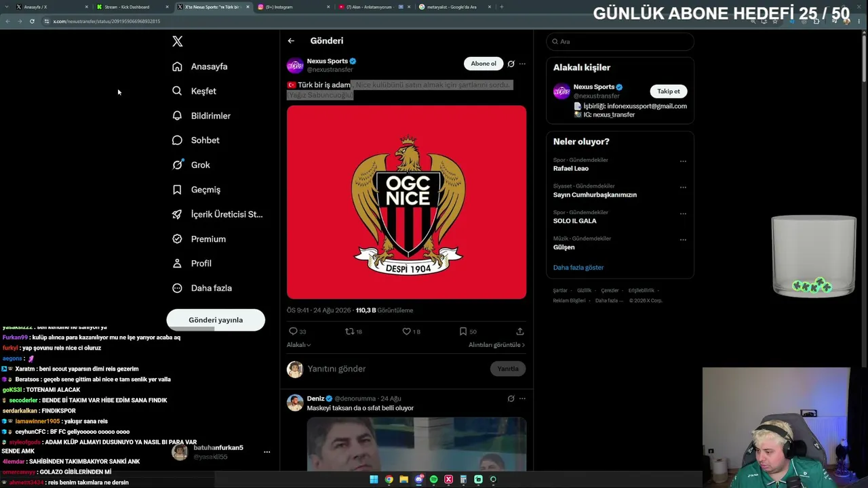Open Keşfet search icon in sidebar
This screenshot has height=488, width=868.
pos(177,91)
